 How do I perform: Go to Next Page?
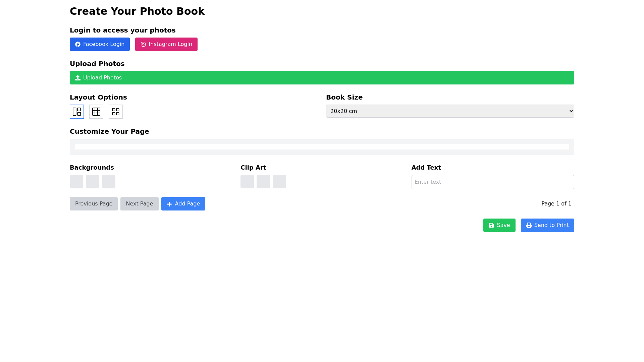139,204
